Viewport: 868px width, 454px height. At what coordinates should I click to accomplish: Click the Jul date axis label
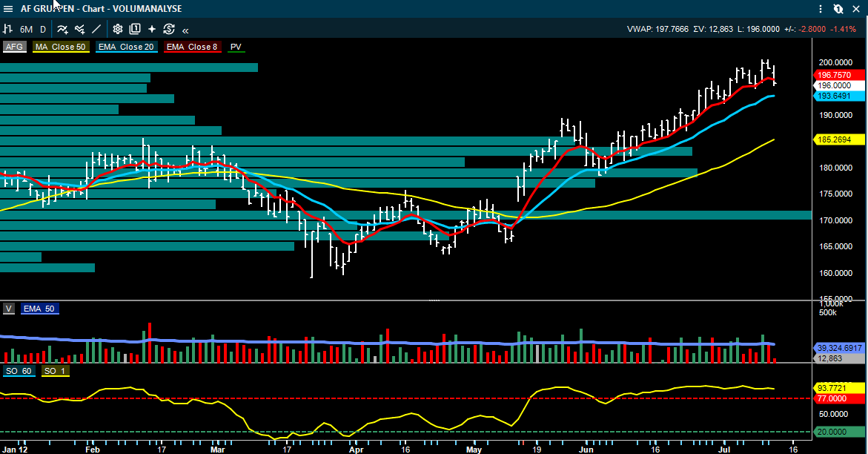point(725,450)
